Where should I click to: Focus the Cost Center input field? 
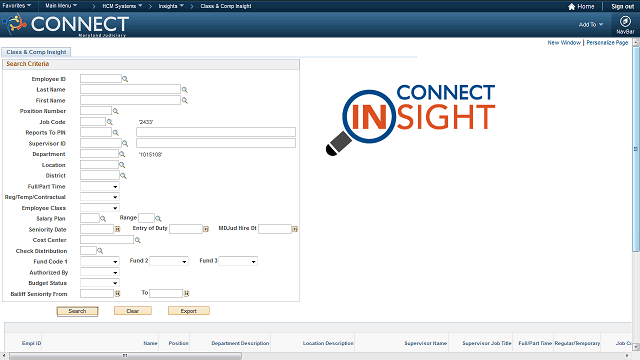107,240
